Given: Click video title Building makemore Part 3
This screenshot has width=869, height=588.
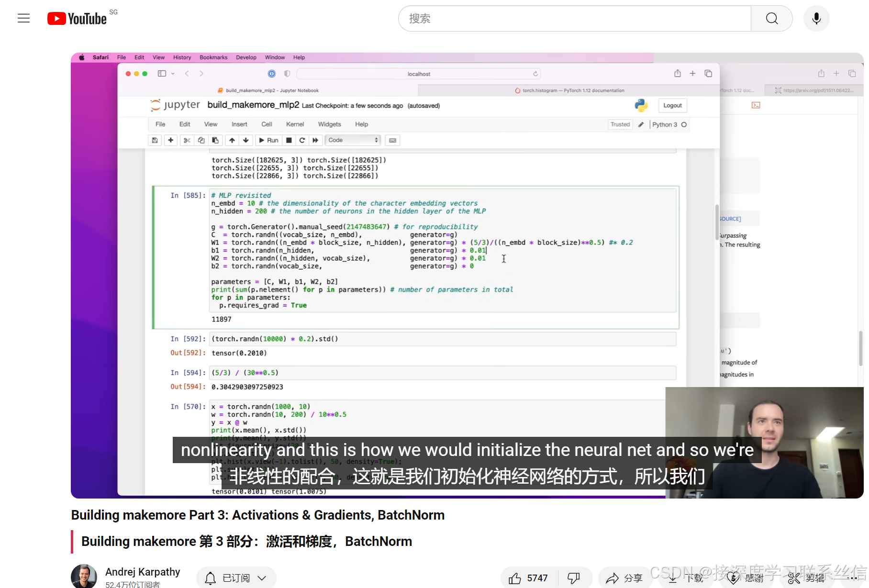Looking at the screenshot, I should coord(258,515).
